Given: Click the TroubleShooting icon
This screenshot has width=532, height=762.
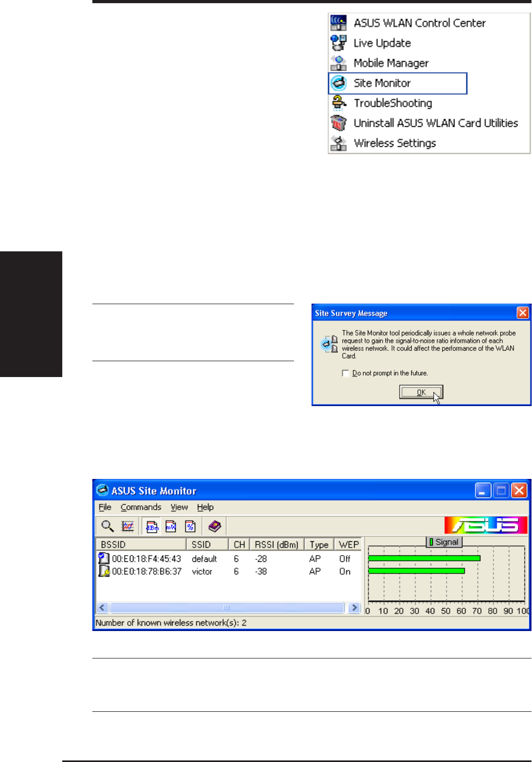Looking at the screenshot, I should (x=338, y=103).
